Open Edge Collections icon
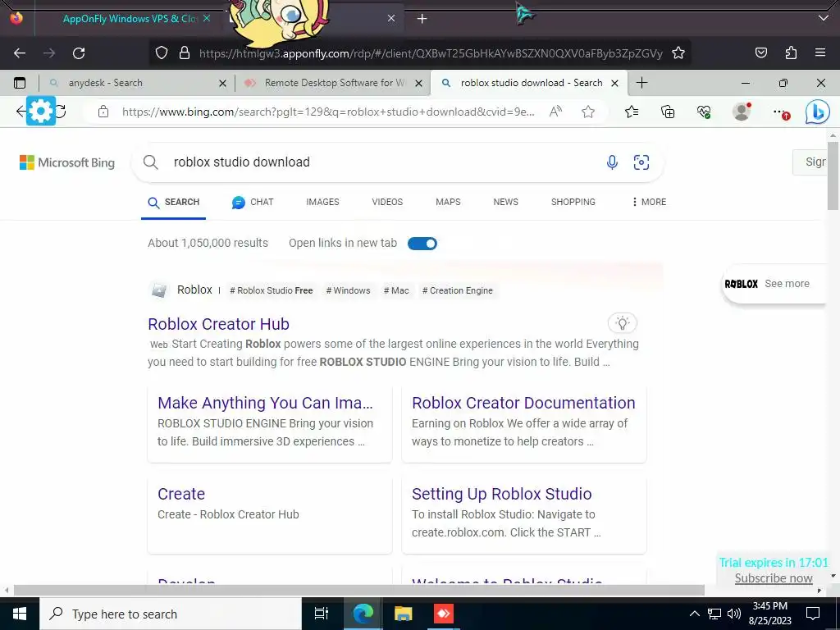Image resolution: width=840 pixels, height=630 pixels. (x=668, y=112)
